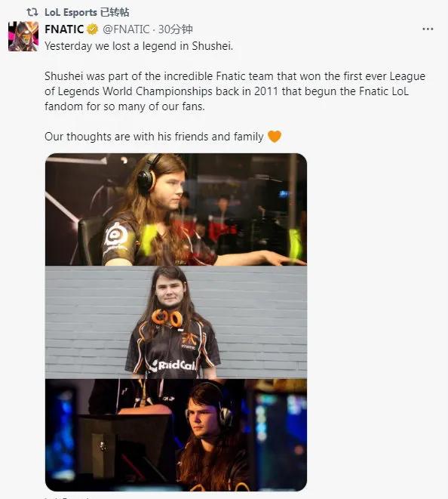Click the 30分钟 timestamp
Screen dimensions: 448x499
click(x=176, y=29)
